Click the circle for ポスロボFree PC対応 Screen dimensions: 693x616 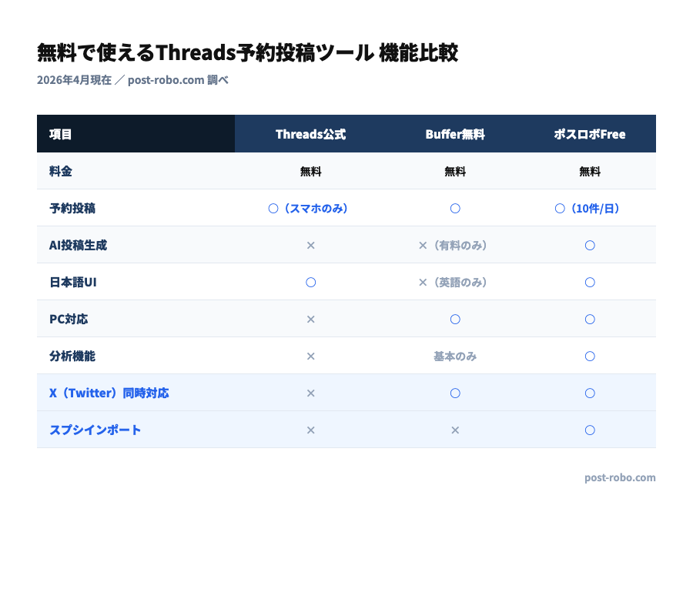point(590,319)
